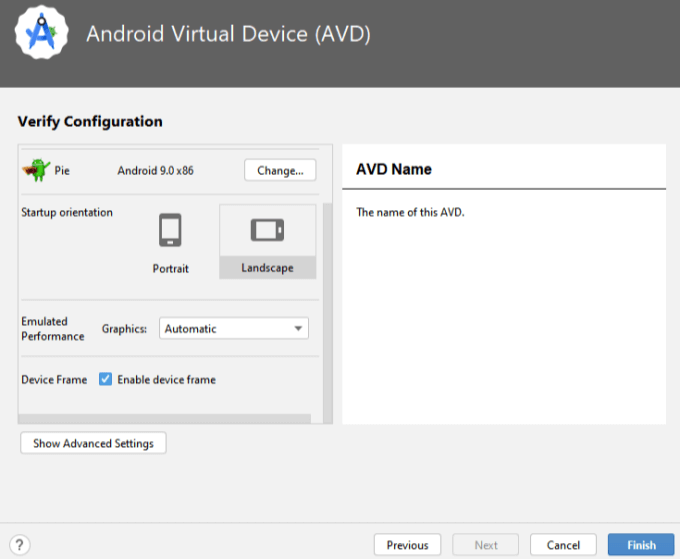This screenshot has width=680, height=559.
Task: Click the 'Android 9.0 x86' text
Action: click(155, 170)
